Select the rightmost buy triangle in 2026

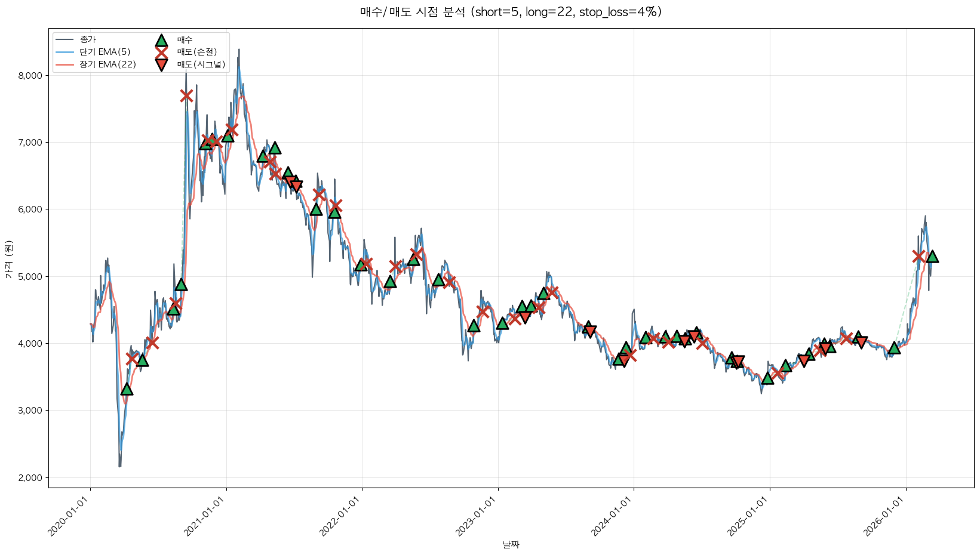(932, 256)
